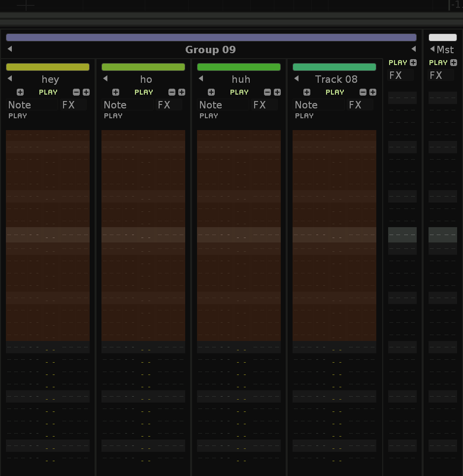This screenshot has height=476, width=463.
Task: Collapse Track 08 using its arrow
Action: click(x=297, y=79)
